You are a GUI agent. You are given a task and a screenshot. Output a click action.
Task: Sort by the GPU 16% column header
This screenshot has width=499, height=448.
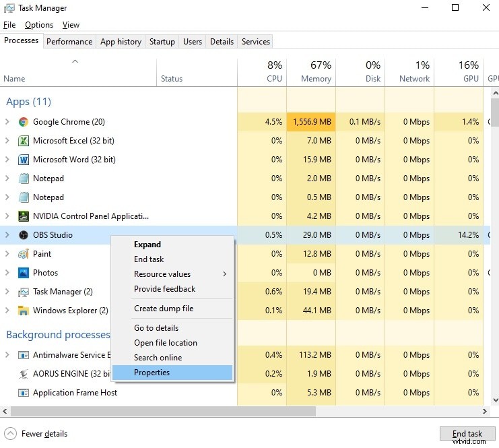point(459,72)
